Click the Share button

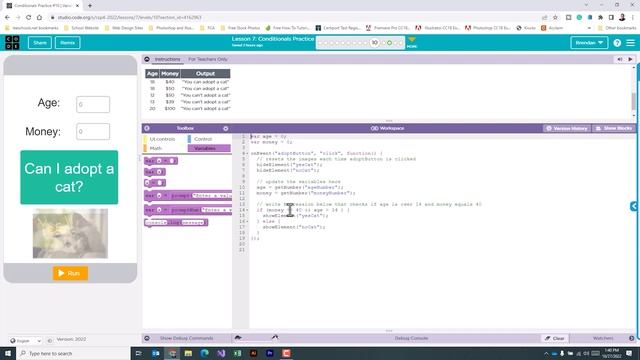pos(40,42)
